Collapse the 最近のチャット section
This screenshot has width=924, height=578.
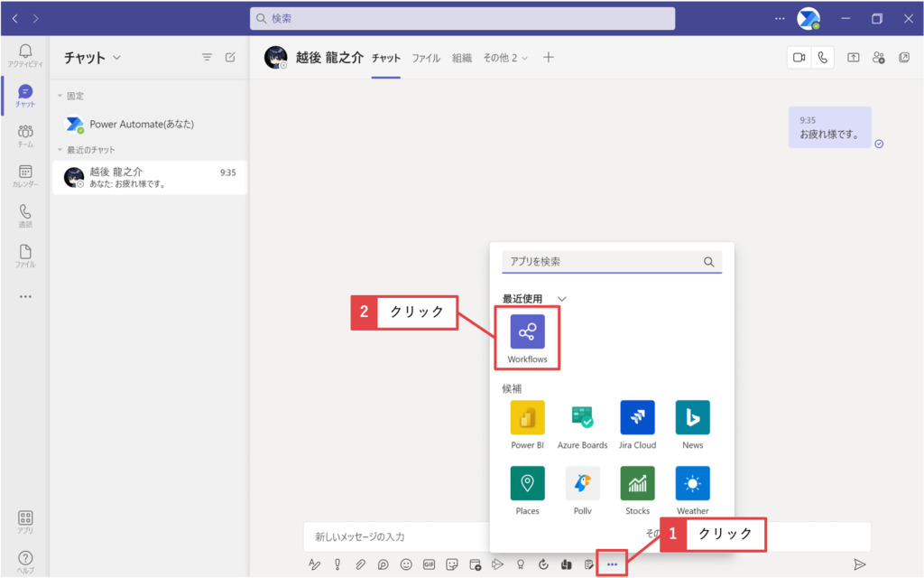coord(60,150)
